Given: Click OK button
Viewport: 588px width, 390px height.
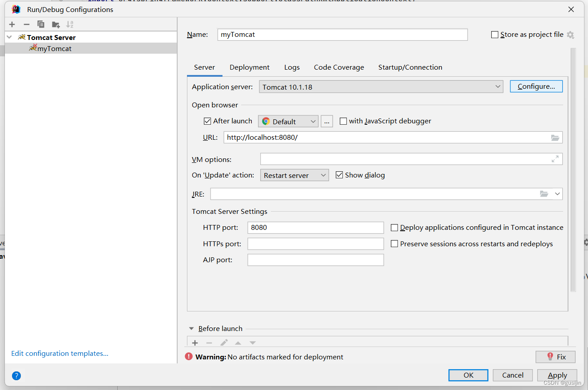Looking at the screenshot, I should (469, 375).
